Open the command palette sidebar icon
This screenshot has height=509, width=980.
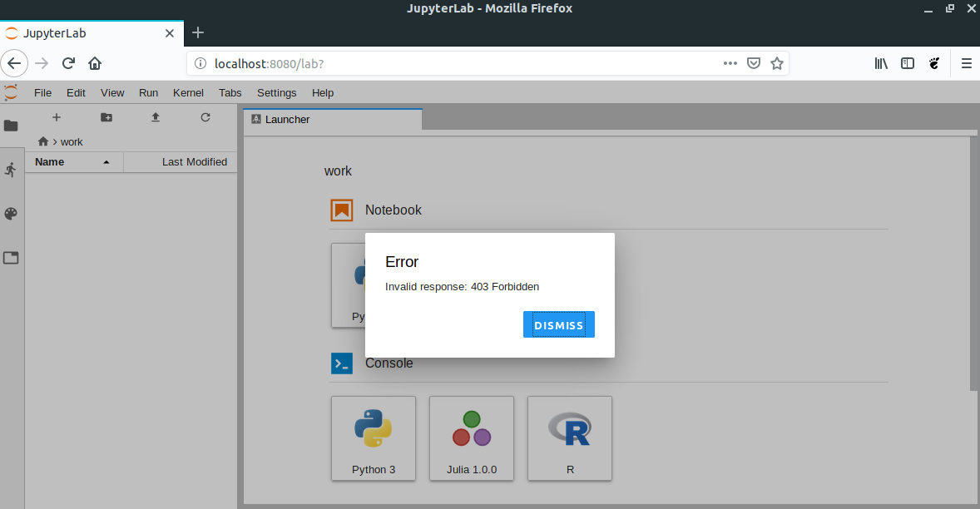11,214
